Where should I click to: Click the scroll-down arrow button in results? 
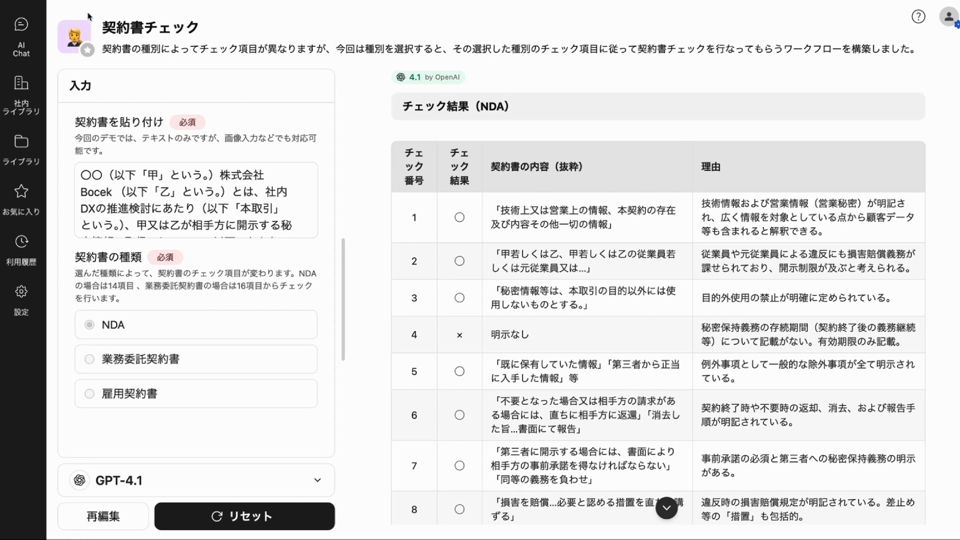click(667, 508)
